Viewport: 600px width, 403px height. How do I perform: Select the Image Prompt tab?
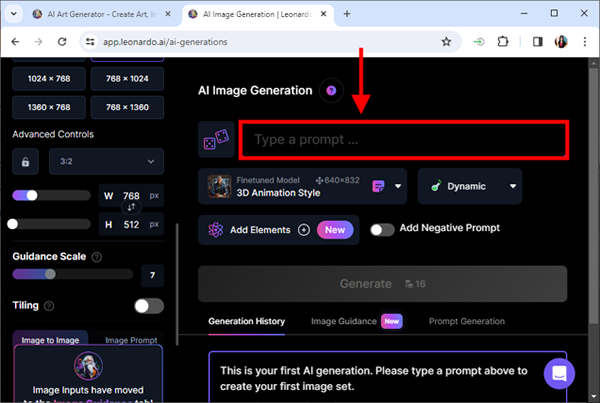pyautogui.click(x=131, y=340)
